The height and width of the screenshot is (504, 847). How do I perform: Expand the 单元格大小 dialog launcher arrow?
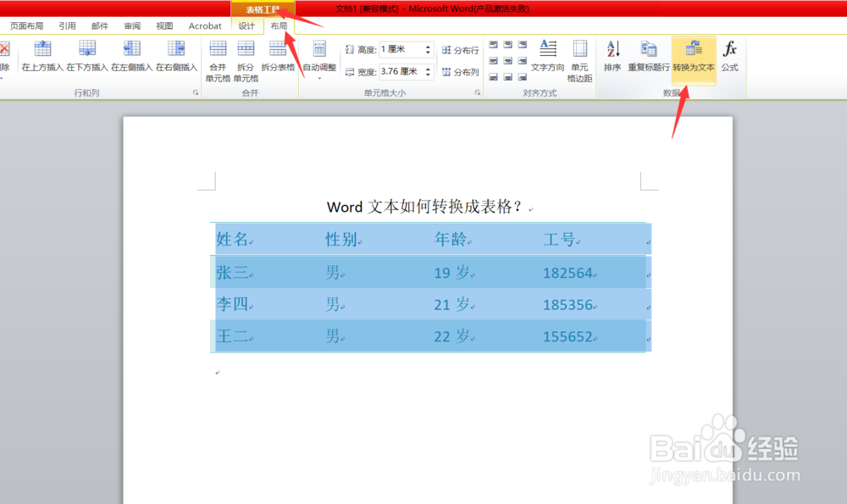(x=478, y=91)
